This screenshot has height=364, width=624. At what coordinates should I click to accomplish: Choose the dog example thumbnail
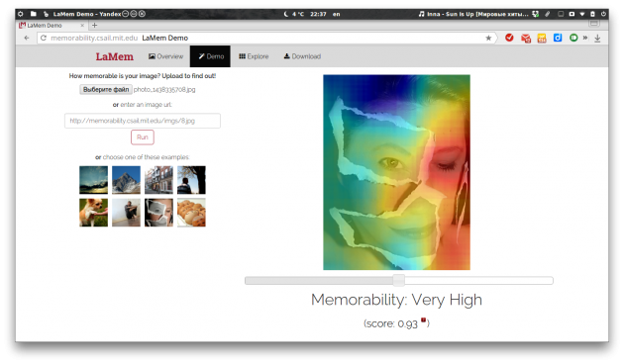pyautogui.click(x=93, y=213)
